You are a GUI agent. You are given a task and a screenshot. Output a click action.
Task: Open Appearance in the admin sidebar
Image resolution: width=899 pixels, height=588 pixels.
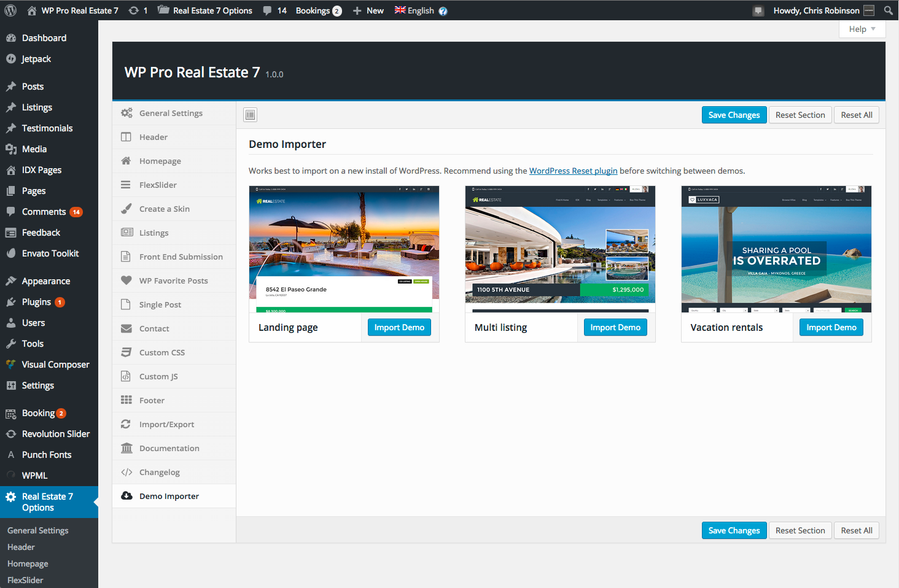(49, 281)
